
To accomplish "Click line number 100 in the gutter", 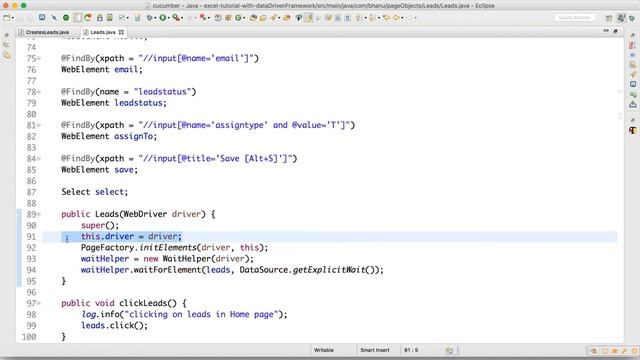I will pyautogui.click(x=29, y=337).
